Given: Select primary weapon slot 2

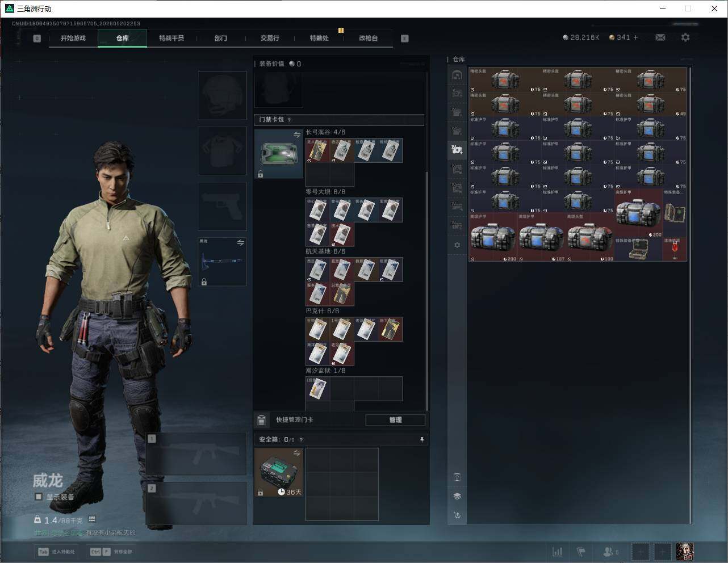Looking at the screenshot, I should click(196, 503).
